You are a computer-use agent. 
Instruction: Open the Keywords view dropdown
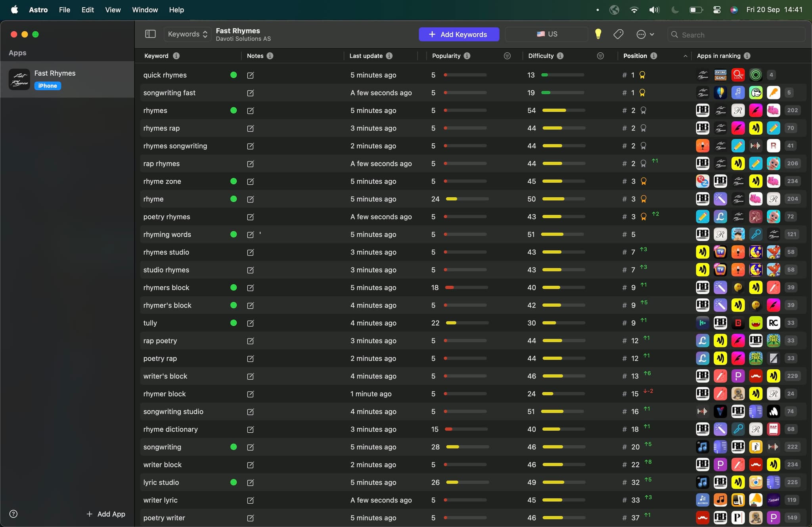(187, 34)
